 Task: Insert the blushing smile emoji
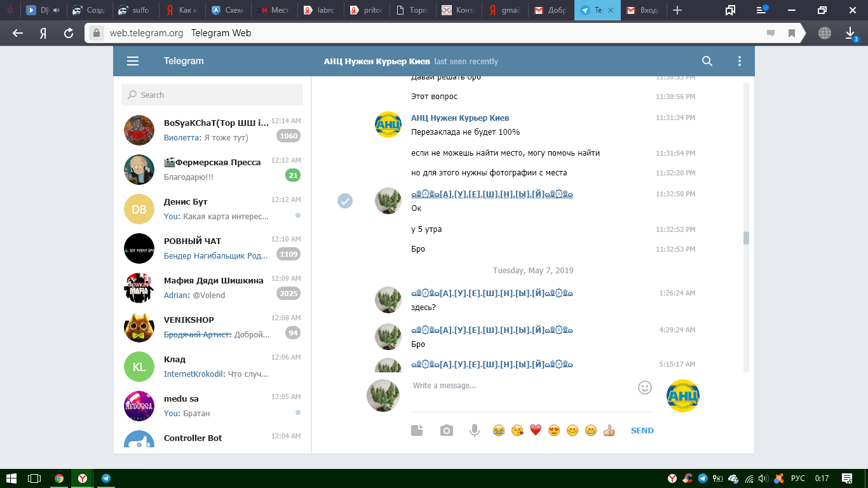(573, 430)
